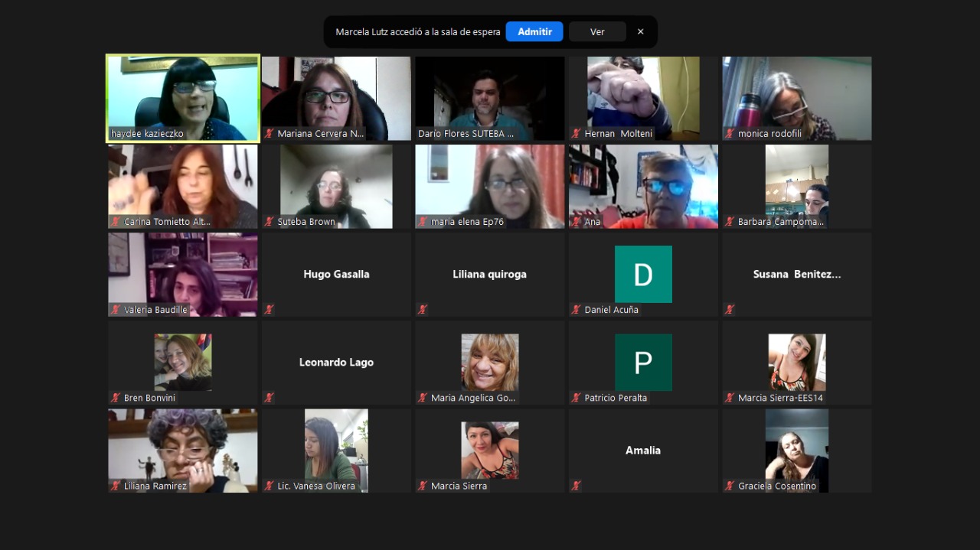
Task: Click Patricio Peralta's P avatar
Action: [643, 362]
